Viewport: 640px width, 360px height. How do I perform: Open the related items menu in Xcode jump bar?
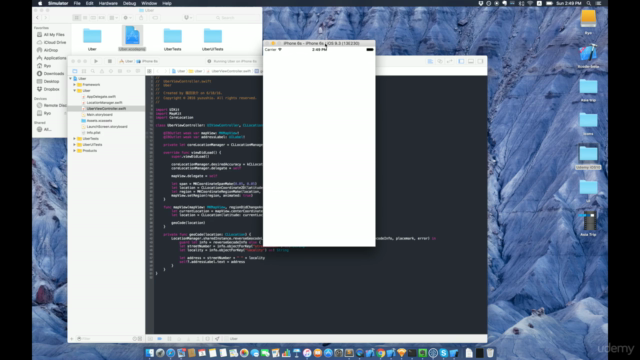pos(149,71)
